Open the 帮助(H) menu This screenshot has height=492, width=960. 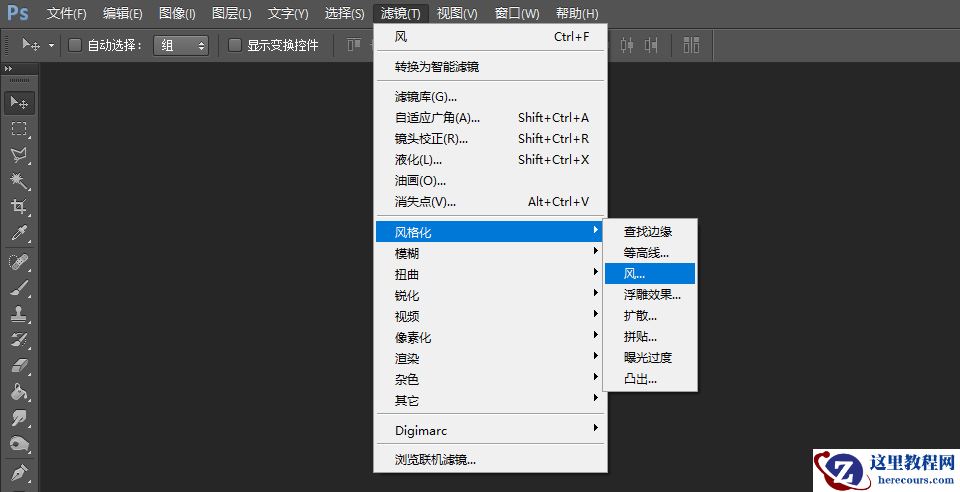[577, 13]
